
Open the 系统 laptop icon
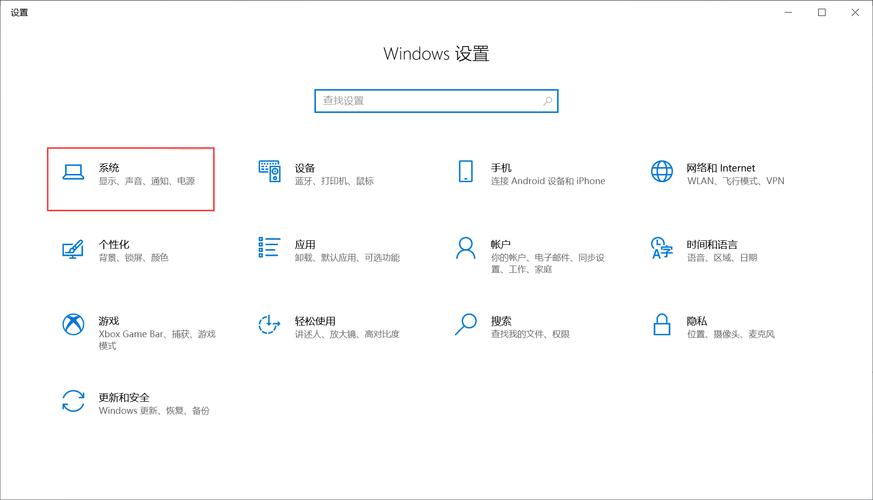73,173
